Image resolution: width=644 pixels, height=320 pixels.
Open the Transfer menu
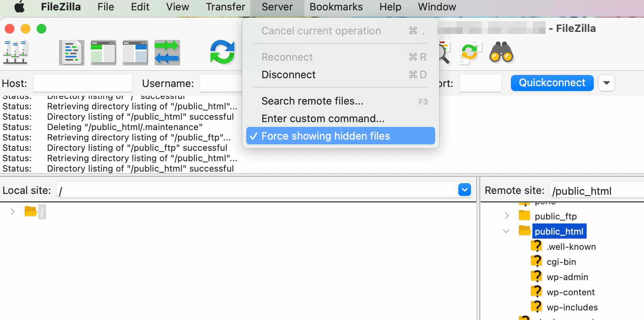226,7
